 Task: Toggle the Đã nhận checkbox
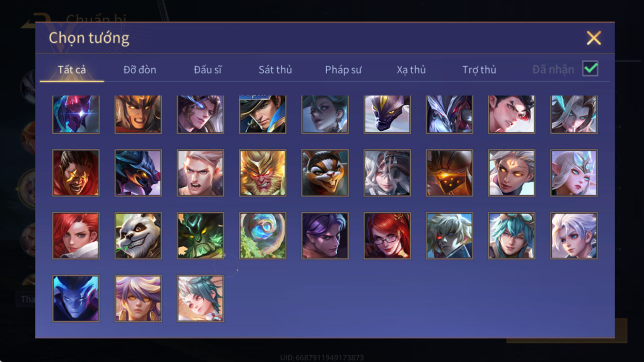click(590, 69)
